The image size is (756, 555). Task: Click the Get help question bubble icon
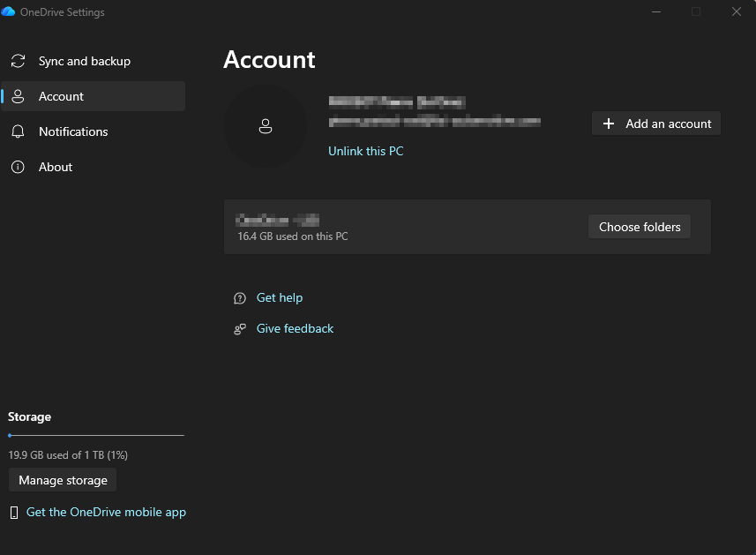pos(240,298)
